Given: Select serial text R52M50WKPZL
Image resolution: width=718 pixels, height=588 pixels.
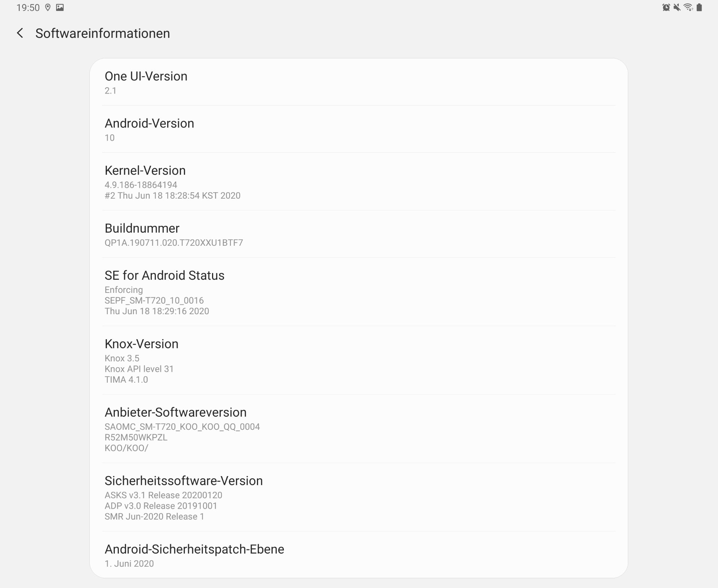Looking at the screenshot, I should pyautogui.click(x=136, y=437).
